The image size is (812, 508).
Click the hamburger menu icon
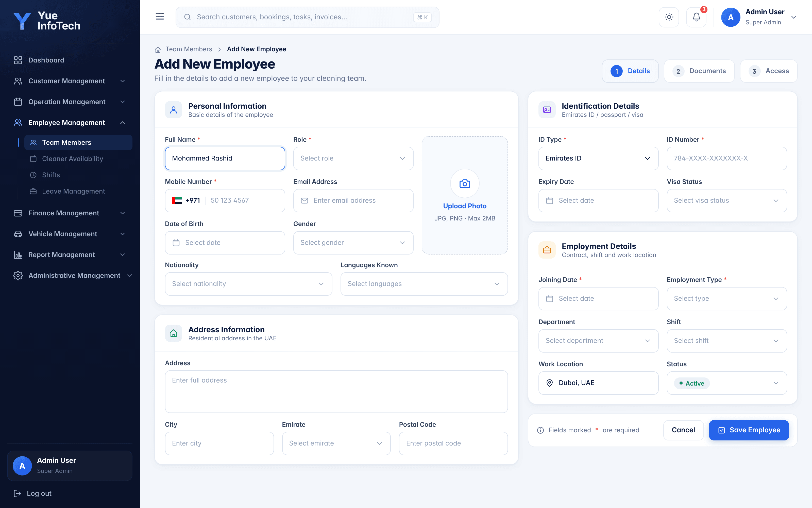pos(160,17)
